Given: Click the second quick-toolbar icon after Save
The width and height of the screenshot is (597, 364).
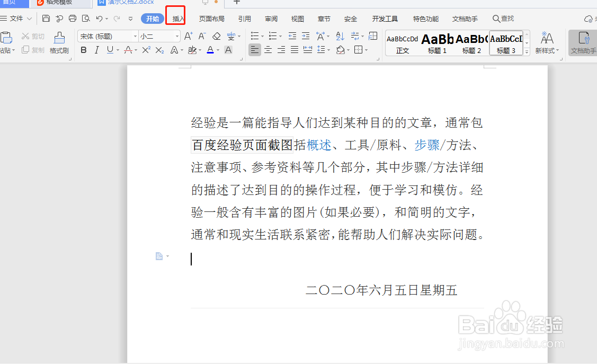Looking at the screenshot, I should pos(59,18).
